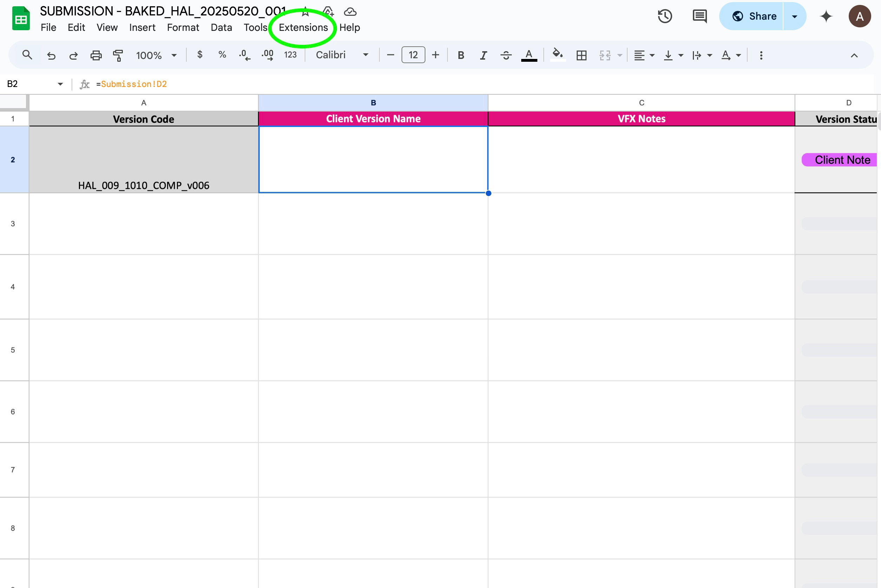The width and height of the screenshot is (881, 588).
Task: Toggle strikethrough formatting
Action: 506,55
